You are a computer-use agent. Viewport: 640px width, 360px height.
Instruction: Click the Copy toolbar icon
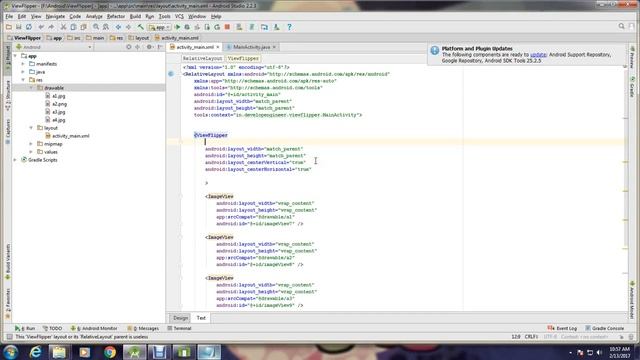[73, 27]
